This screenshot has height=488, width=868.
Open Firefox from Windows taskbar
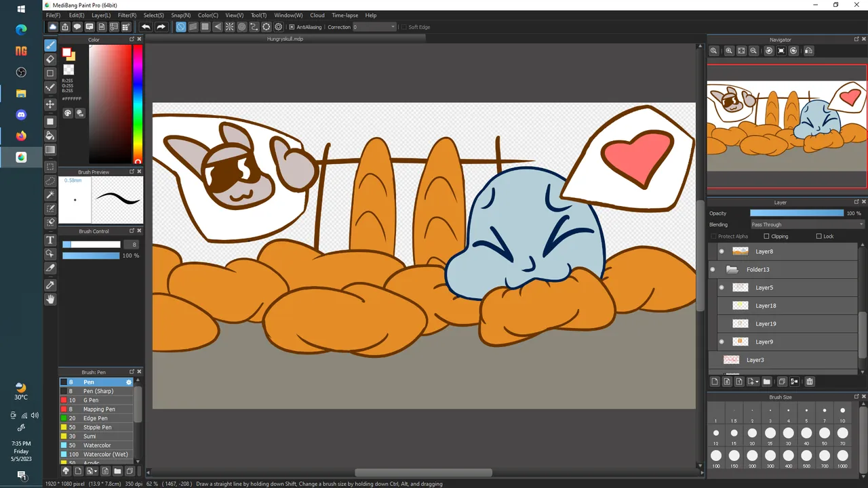21,136
